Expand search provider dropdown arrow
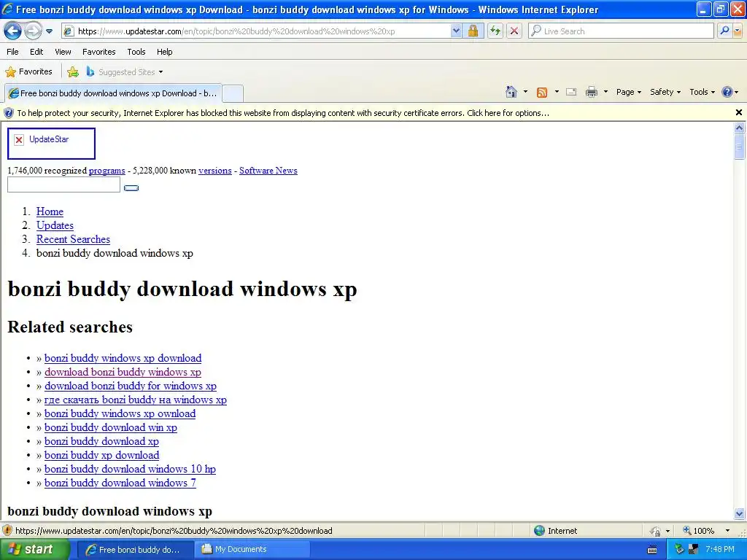 738,31
